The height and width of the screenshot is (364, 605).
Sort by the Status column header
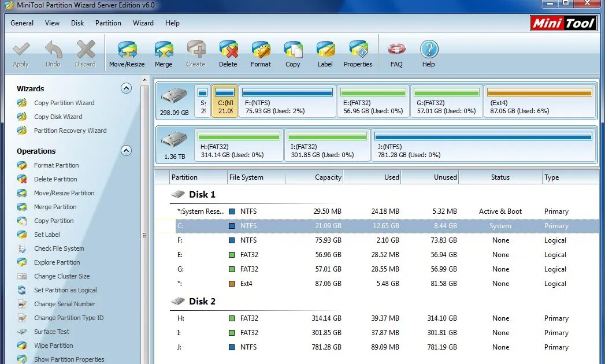[x=500, y=177]
